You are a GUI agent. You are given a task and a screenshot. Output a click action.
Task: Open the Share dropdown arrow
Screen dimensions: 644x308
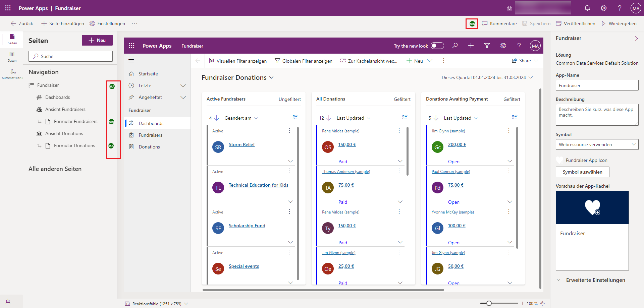point(536,61)
